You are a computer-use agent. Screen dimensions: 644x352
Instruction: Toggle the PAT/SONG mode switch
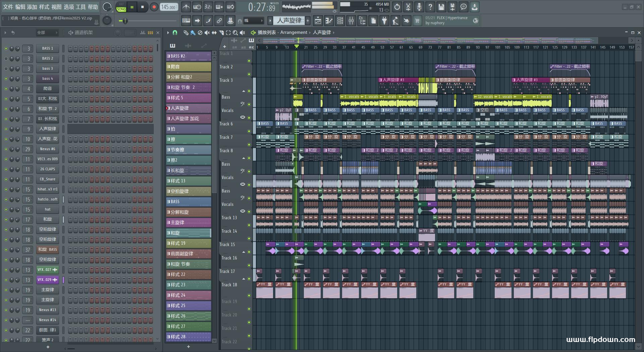121,7
